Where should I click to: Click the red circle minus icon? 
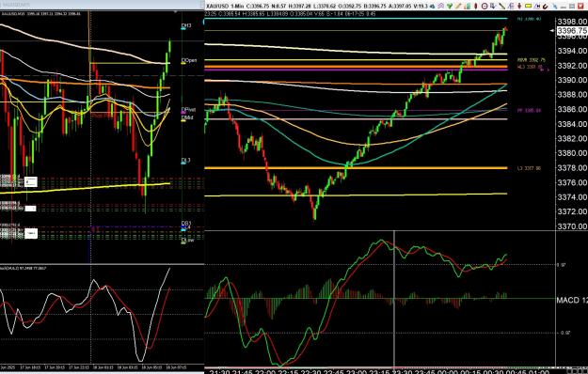pos(485,6)
